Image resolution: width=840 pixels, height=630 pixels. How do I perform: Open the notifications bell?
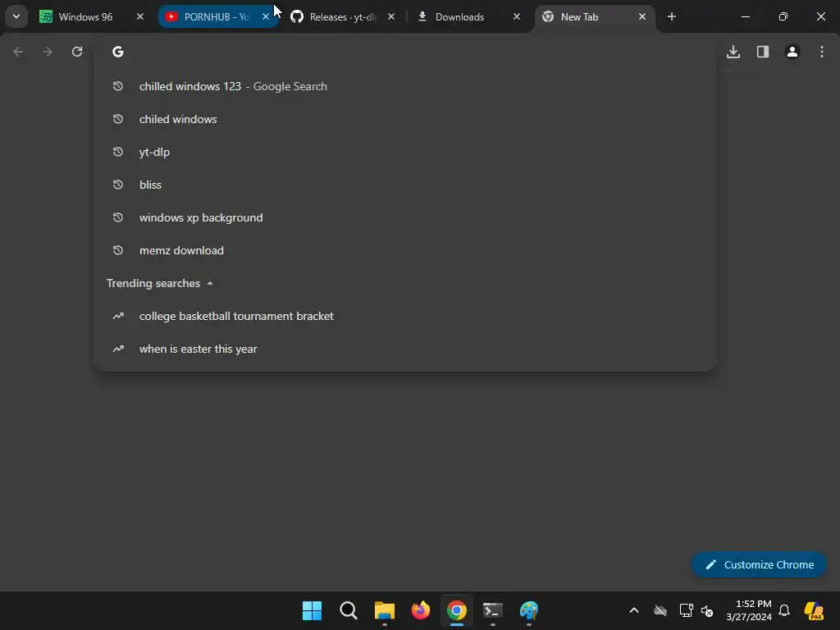(x=784, y=610)
